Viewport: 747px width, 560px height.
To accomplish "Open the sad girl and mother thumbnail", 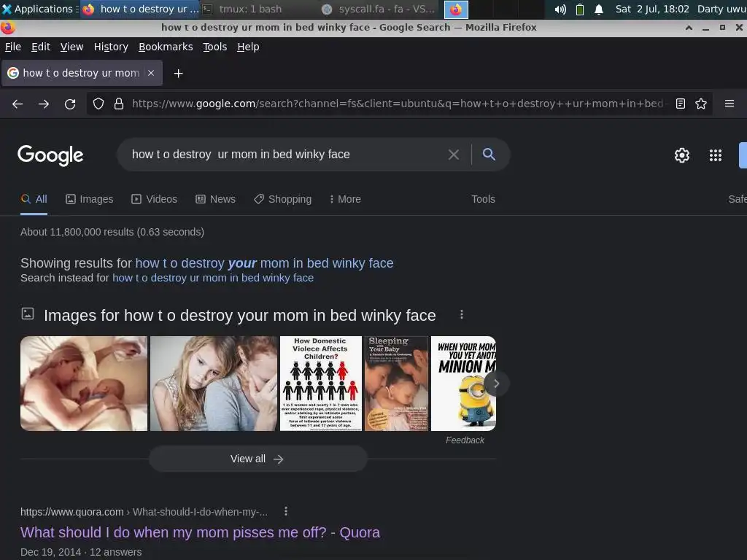I will 214,384.
